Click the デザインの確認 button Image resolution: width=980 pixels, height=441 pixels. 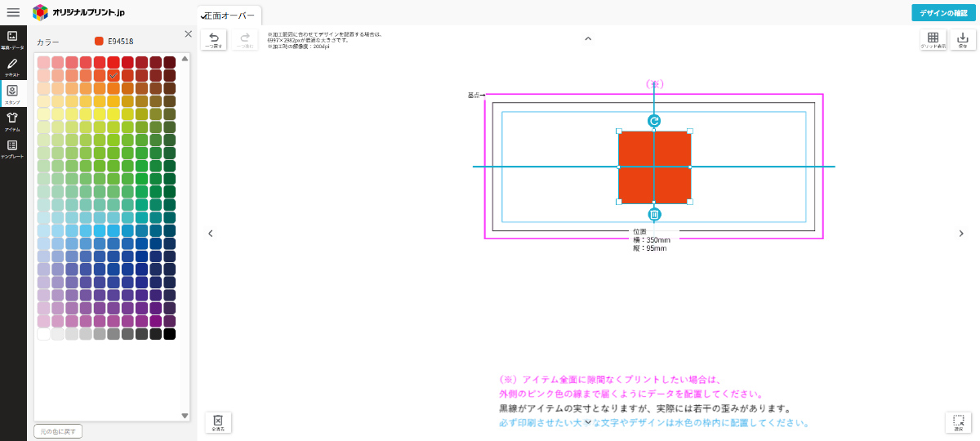point(942,12)
